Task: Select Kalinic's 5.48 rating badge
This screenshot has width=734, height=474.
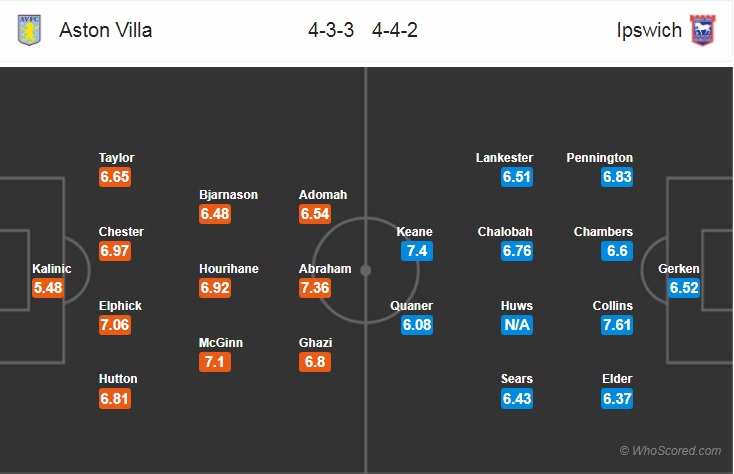Action: pyautogui.click(x=48, y=288)
